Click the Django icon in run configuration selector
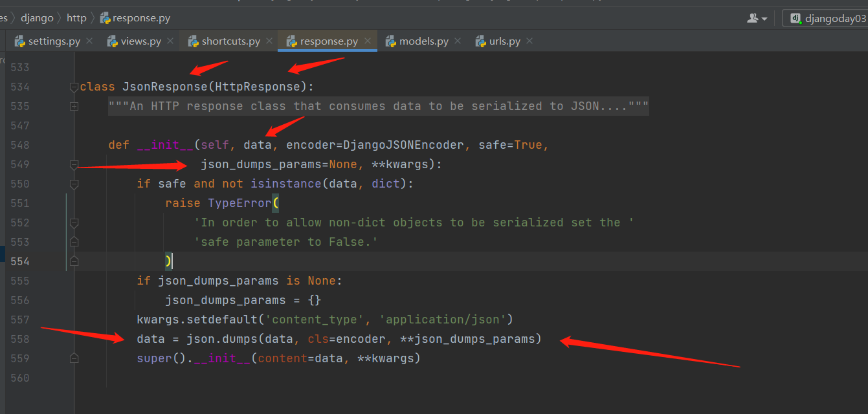Viewport: 868px width, 414px height. pos(795,18)
